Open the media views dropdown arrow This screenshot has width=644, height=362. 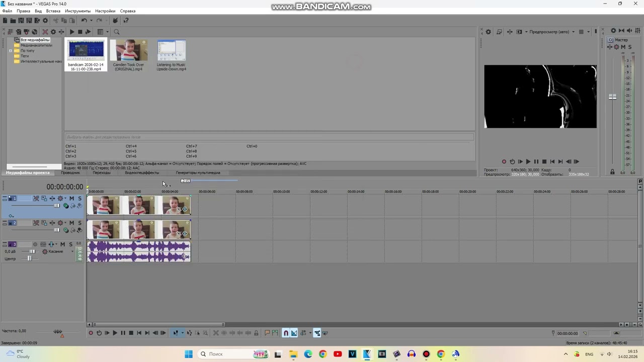click(x=107, y=32)
